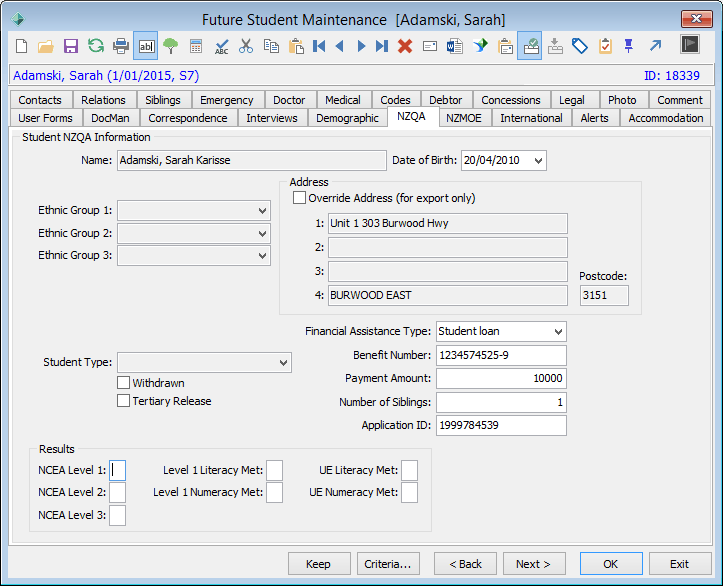723x586 pixels.
Task: Click the Exit button
Action: click(x=680, y=564)
